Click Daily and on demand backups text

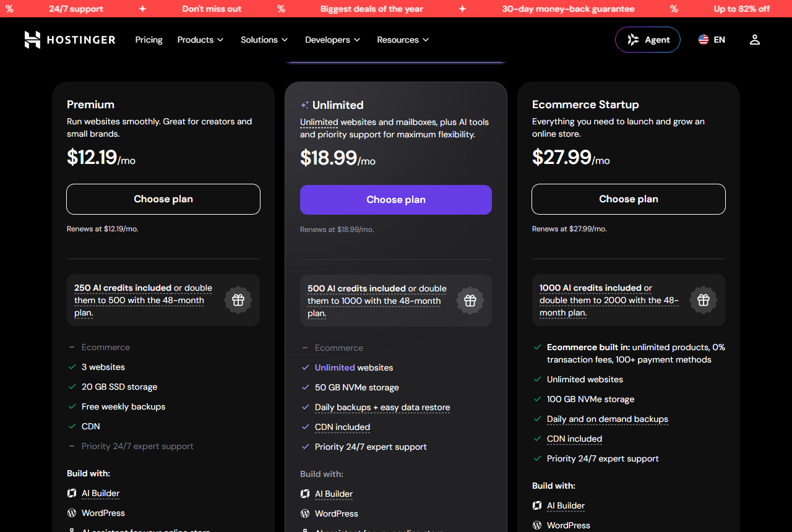tap(608, 419)
